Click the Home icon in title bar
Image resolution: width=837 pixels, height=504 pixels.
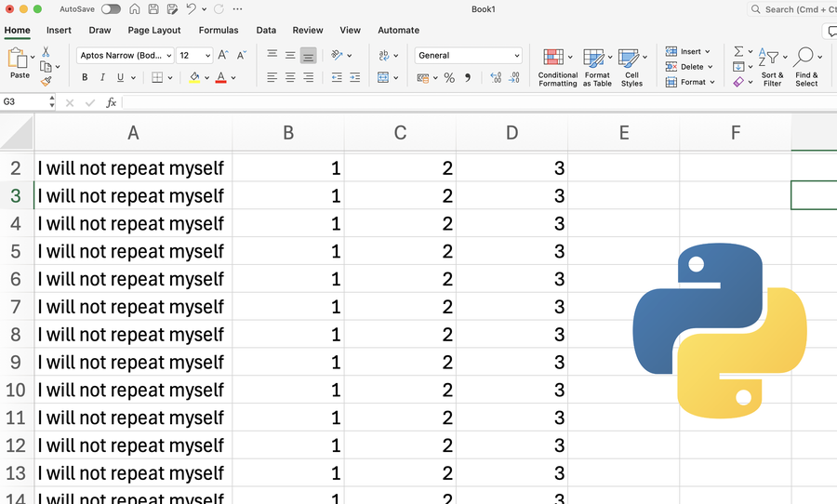[135, 9]
